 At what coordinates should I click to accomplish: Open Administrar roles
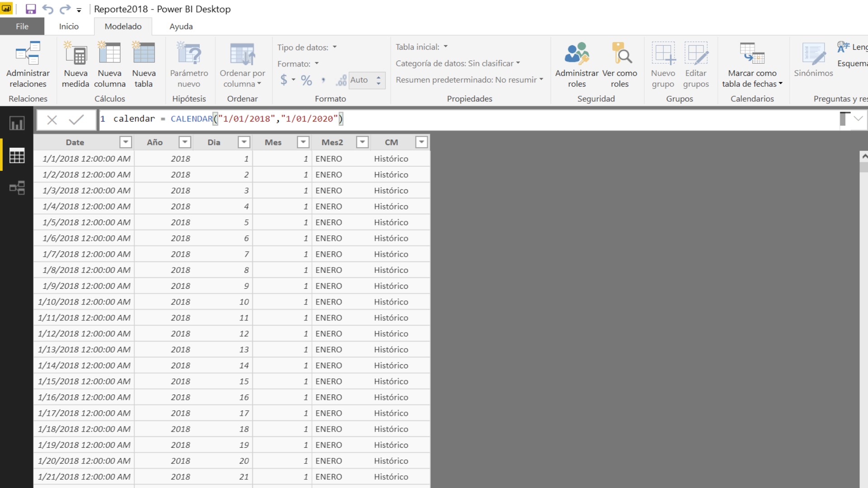[x=577, y=65]
